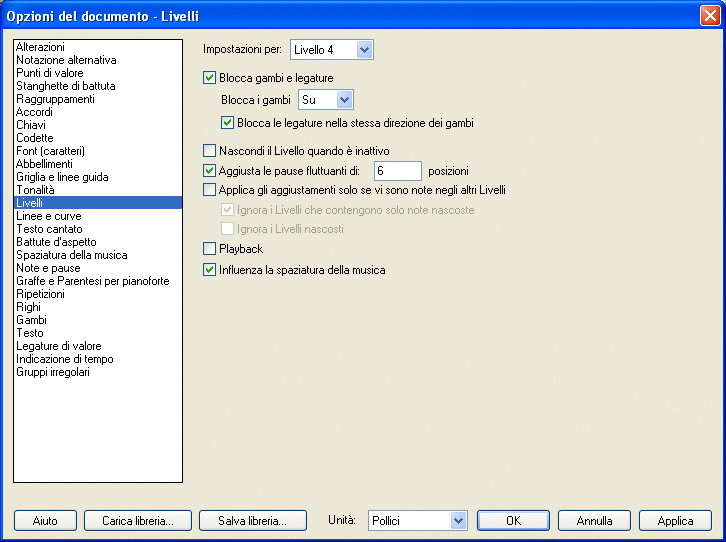726x542 pixels.
Task: Close the Opzioni del documento dialog
Action: coord(709,15)
